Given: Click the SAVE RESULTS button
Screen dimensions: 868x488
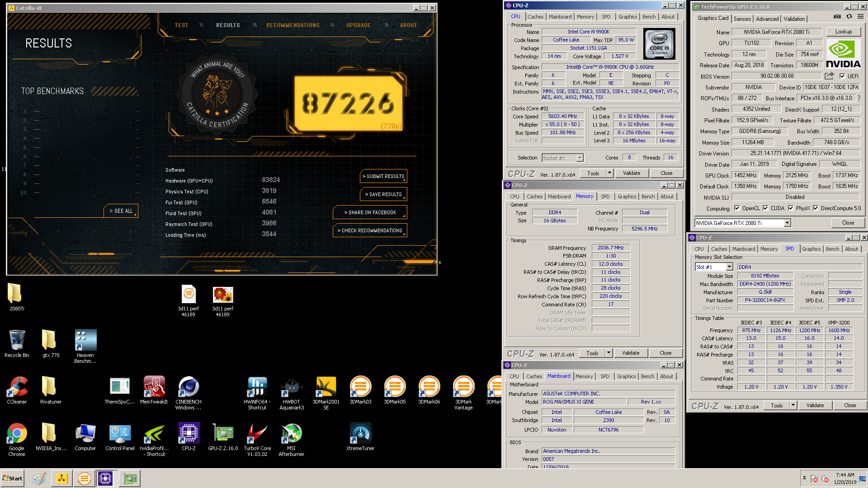Looking at the screenshot, I should [383, 194].
